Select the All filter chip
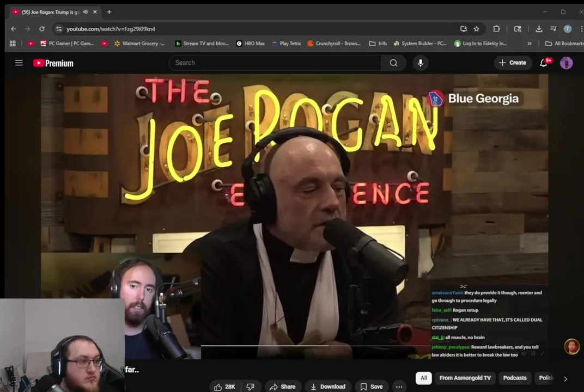This screenshot has height=392, width=584. (x=423, y=378)
